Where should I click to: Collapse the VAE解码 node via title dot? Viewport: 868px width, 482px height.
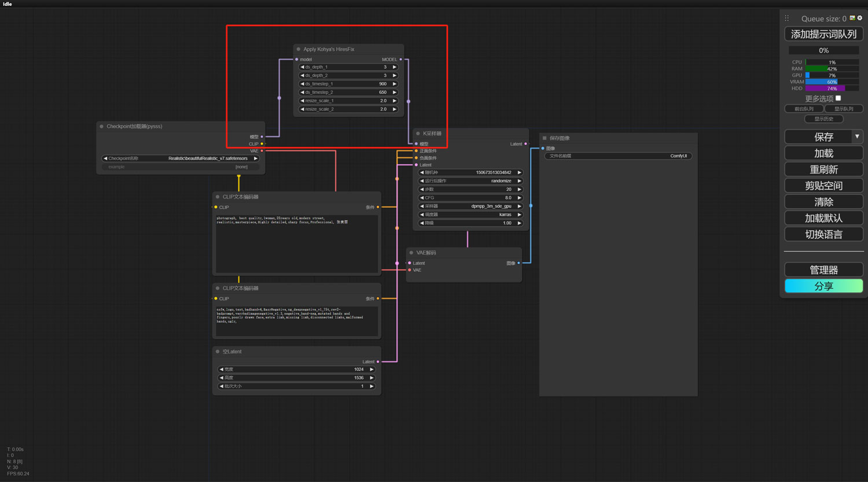[411, 253]
